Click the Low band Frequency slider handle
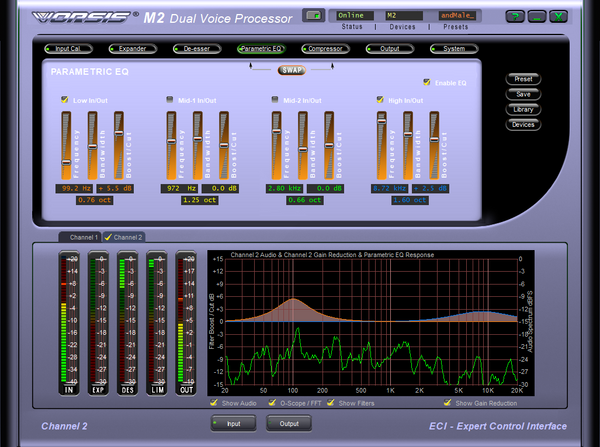Viewport: 600px width, 447px height. pos(66,162)
